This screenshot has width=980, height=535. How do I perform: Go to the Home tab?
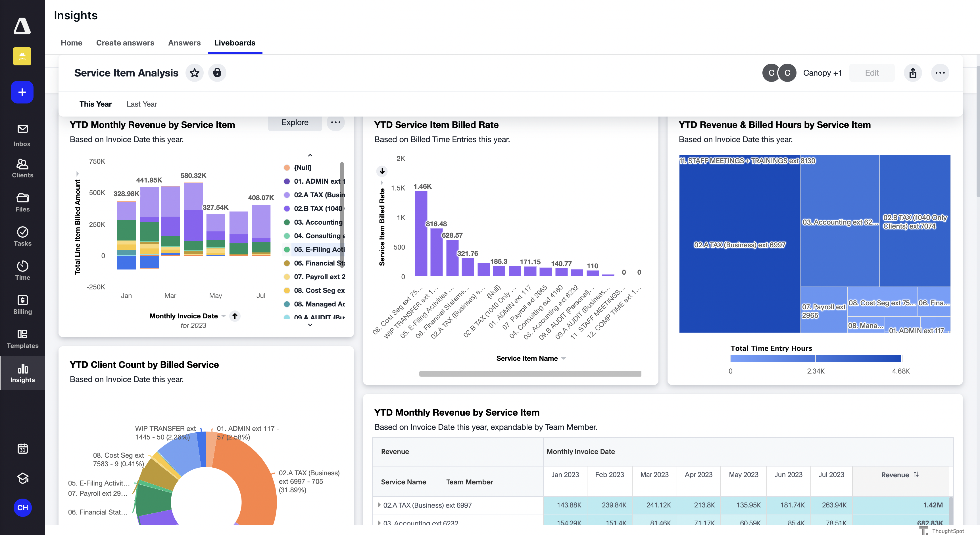pos(71,43)
